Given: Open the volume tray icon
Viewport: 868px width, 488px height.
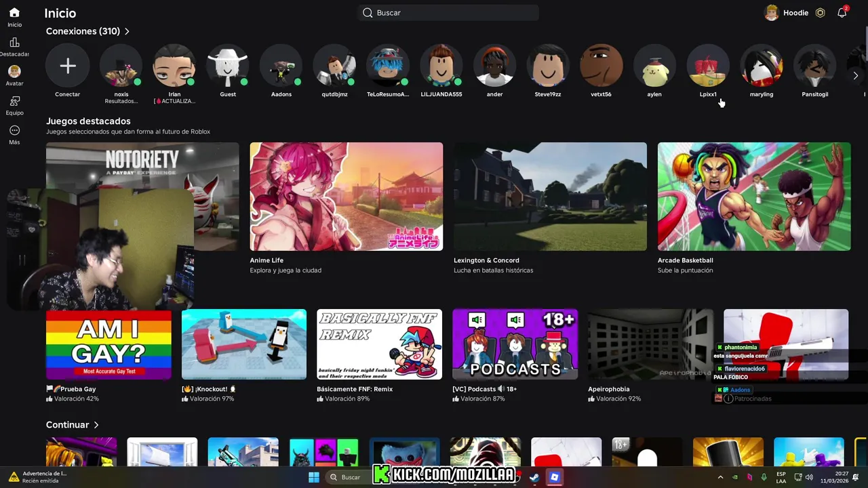Looking at the screenshot, I should 809,477.
